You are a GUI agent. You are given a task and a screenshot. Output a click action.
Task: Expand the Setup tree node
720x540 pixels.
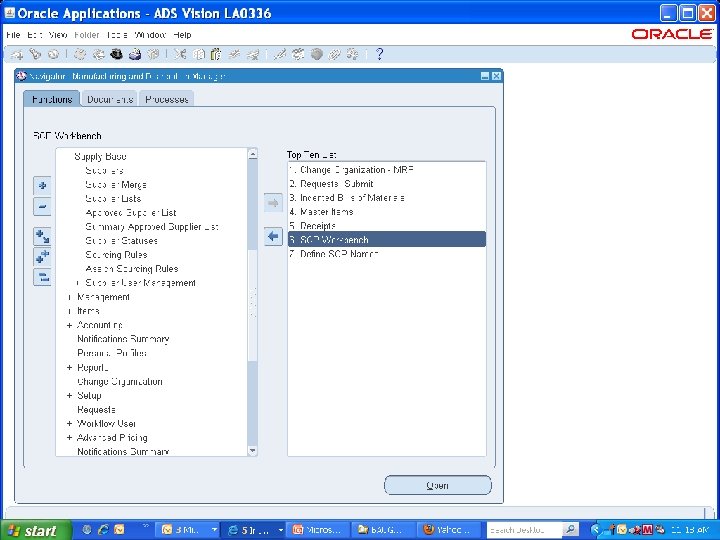coord(69,396)
